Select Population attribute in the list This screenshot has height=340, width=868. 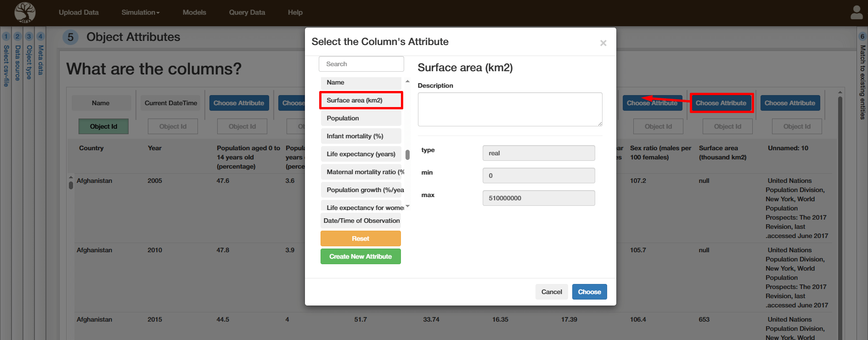click(361, 118)
